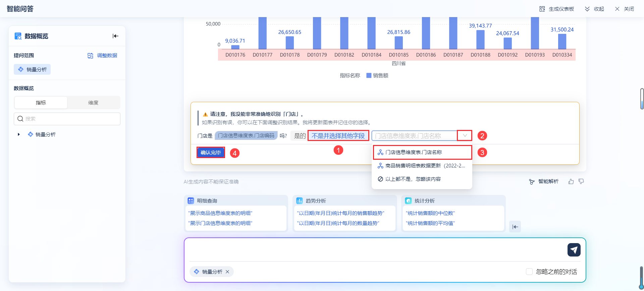Click the icon in the input 销量分析 tag

(x=197, y=272)
